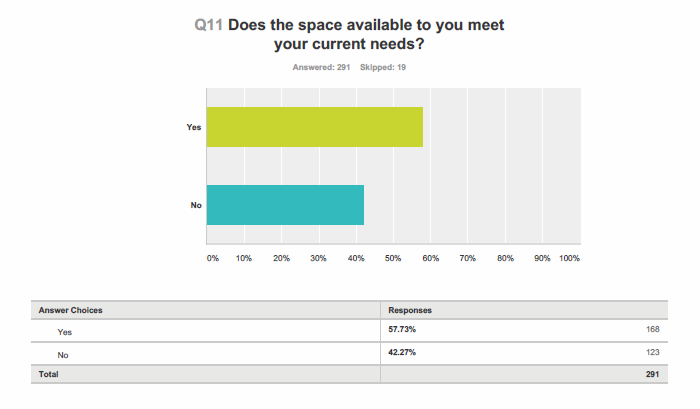Click the Total row label
Viewport: 700px width, 409px height.
[x=48, y=374]
